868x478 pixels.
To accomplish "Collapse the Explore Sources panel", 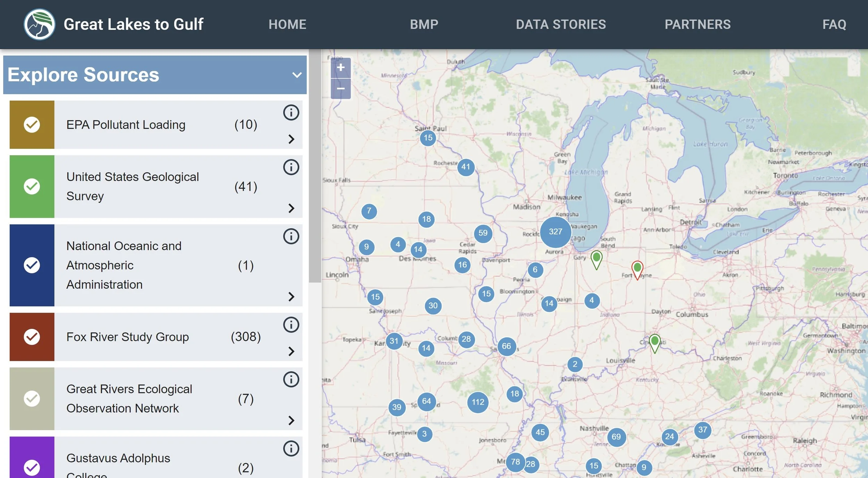I will click(297, 75).
